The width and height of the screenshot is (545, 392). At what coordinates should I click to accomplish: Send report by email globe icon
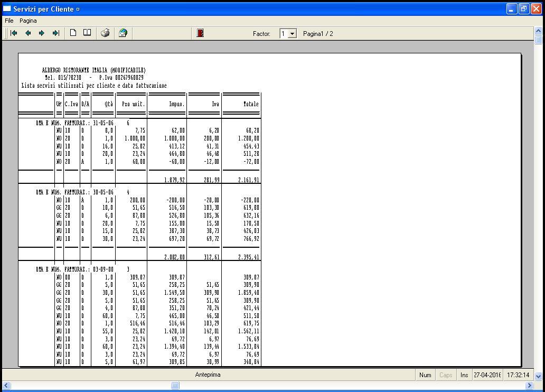click(123, 33)
